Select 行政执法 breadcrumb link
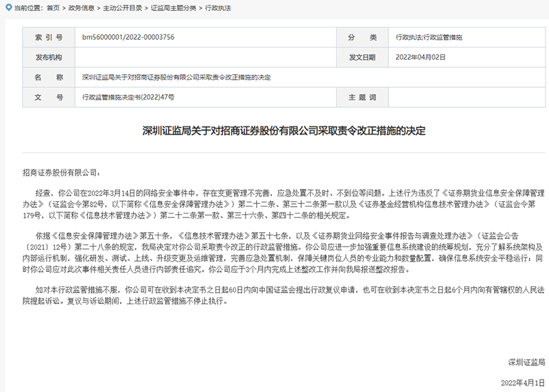The height and width of the screenshot is (392, 549). pos(218,8)
